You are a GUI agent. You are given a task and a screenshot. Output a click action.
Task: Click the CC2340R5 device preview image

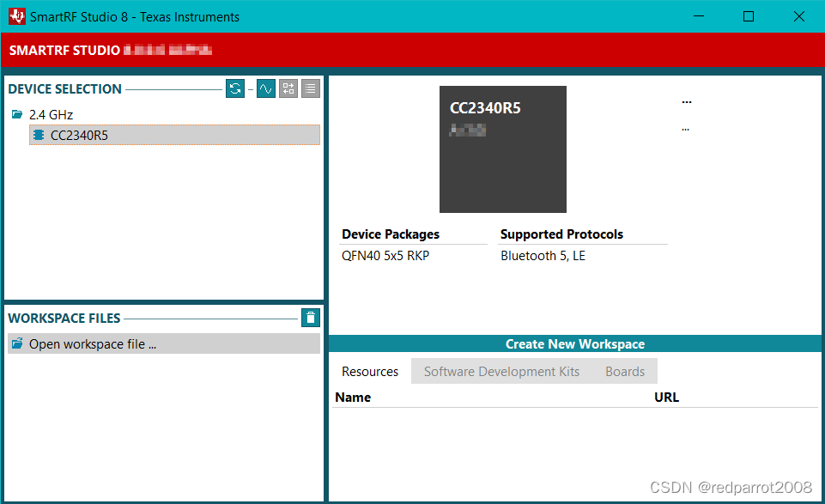click(502, 149)
